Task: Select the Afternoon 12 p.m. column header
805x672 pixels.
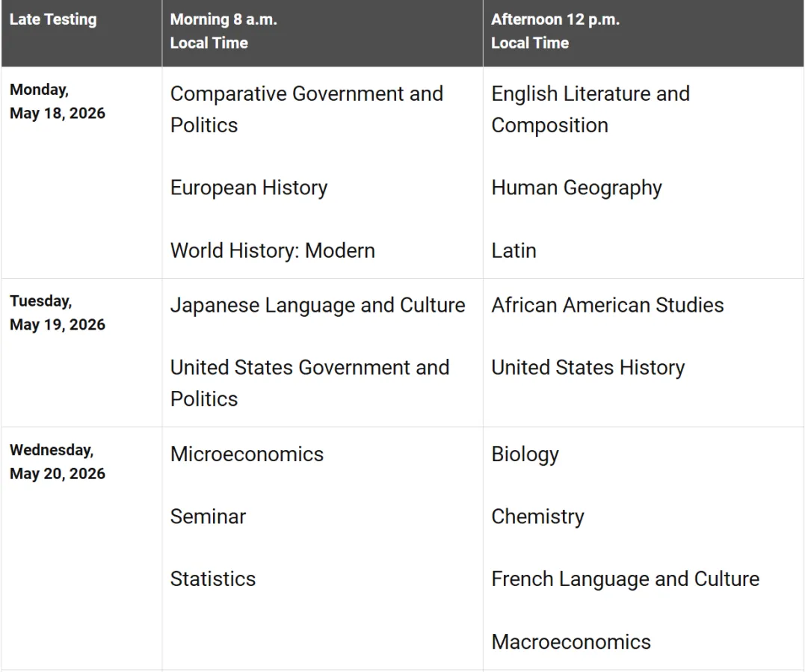Action: pos(555,31)
